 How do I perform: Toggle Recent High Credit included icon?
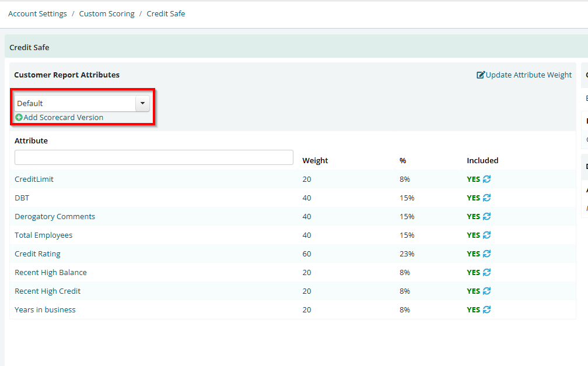click(x=487, y=291)
